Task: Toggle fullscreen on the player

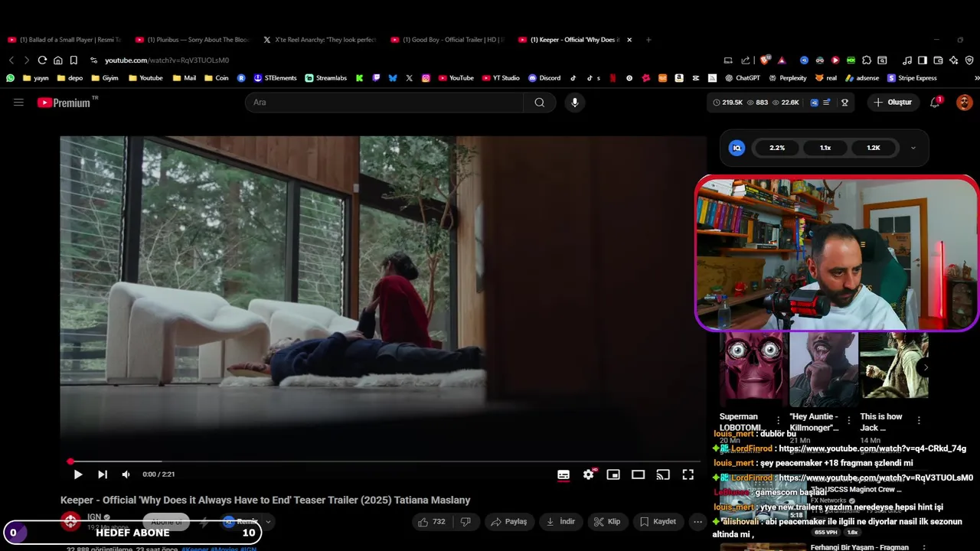Action: coord(688,474)
